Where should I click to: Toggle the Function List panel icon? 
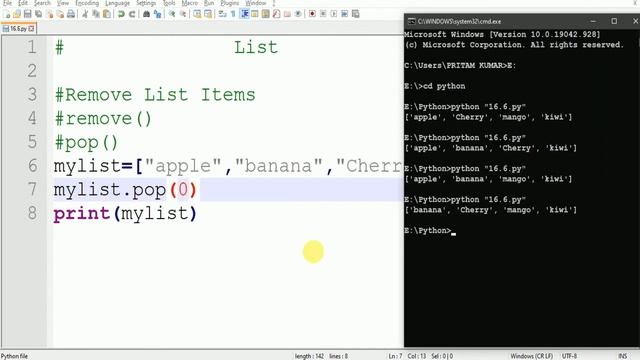click(x=276, y=14)
